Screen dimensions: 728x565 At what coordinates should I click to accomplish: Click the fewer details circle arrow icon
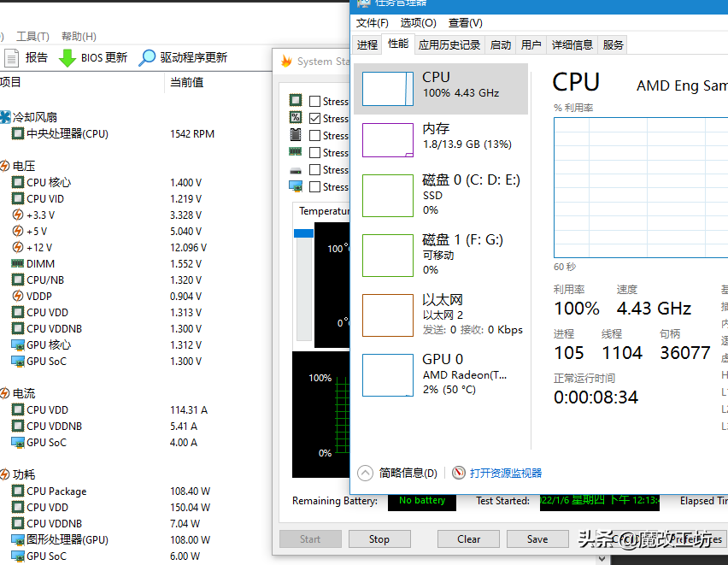point(365,473)
